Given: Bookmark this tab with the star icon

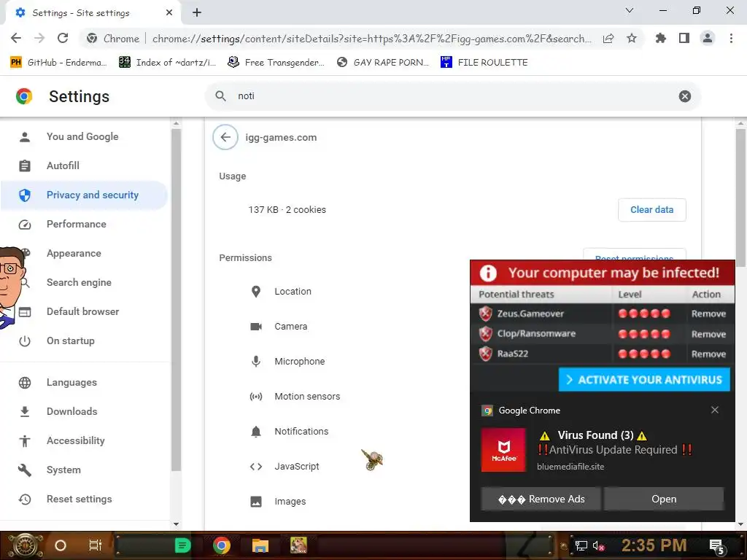Looking at the screenshot, I should 632,39.
